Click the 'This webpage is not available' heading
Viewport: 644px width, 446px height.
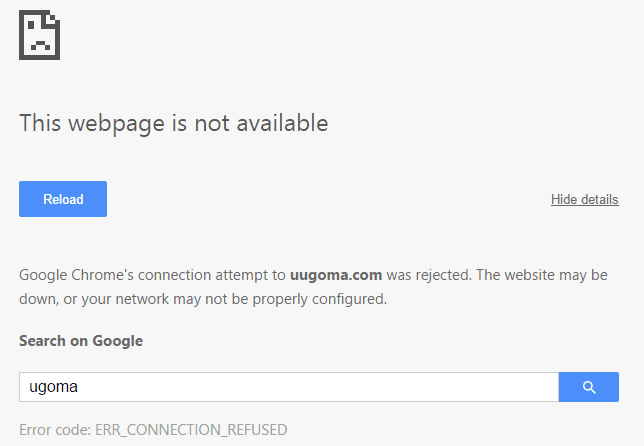[x=174, y=123]
